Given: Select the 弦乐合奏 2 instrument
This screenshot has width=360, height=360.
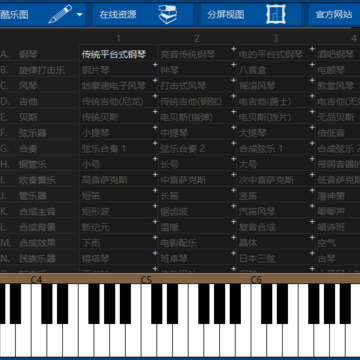Looking at the screenshot, I should pyautogui.click(x=182, y=149).
